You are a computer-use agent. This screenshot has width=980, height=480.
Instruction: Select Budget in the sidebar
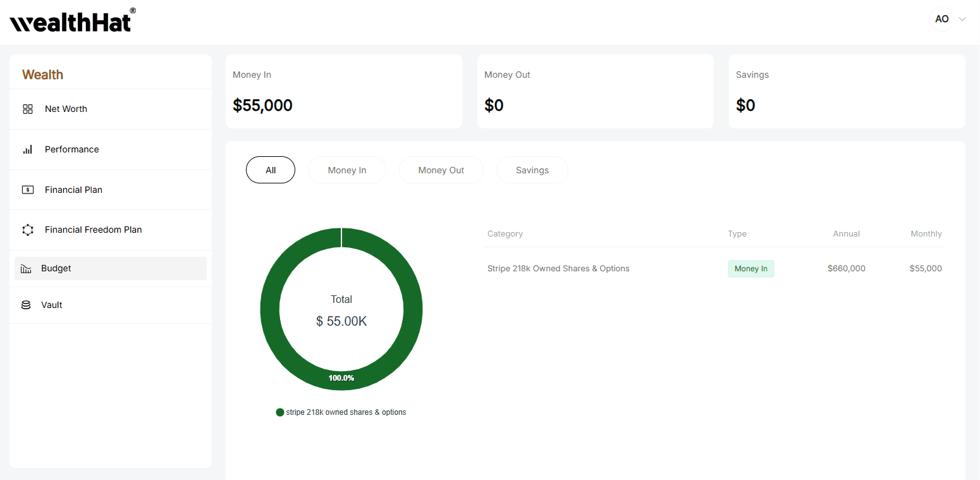(111, 268)
